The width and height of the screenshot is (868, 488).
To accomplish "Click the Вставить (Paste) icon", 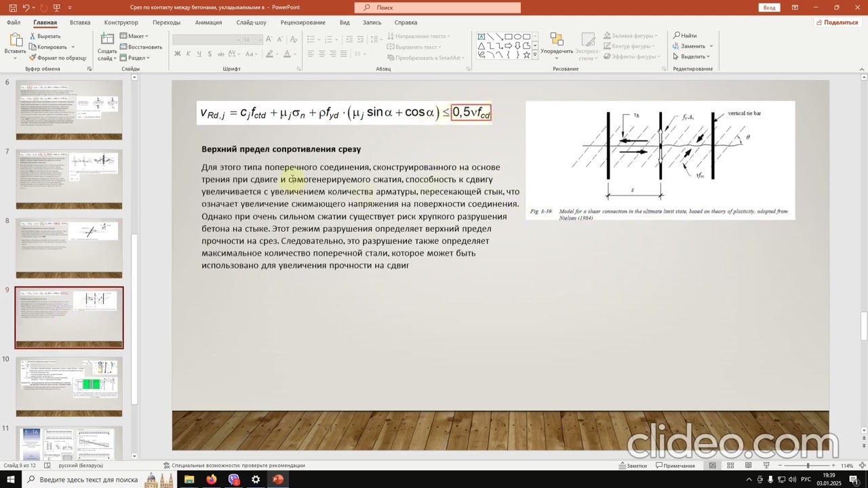I will pyautogui.click(x=15, y=41).
